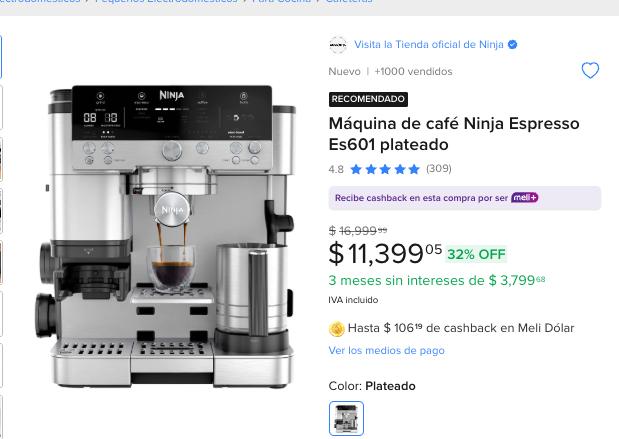Click the 32% OFF discount label

(476, 254)
